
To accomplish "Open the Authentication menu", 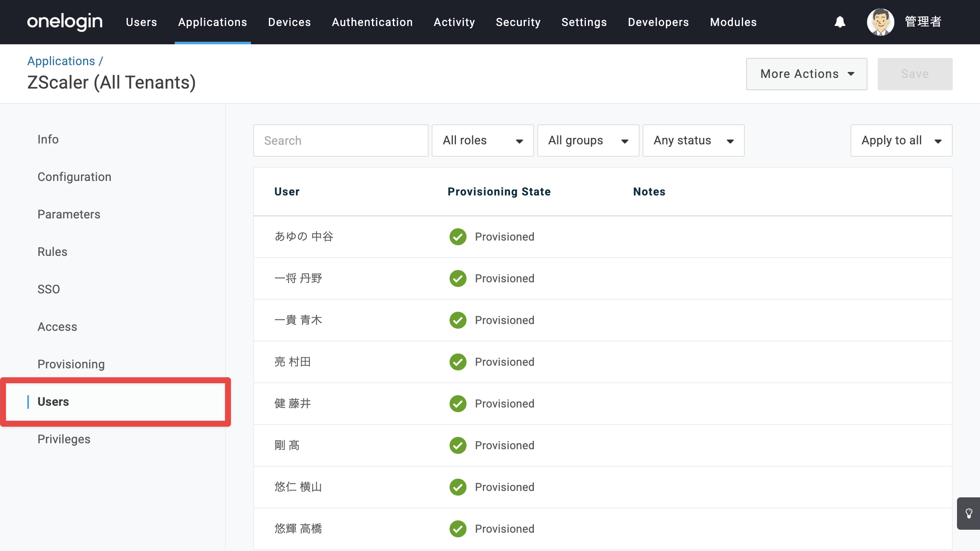I will click(x=372, y=22).
